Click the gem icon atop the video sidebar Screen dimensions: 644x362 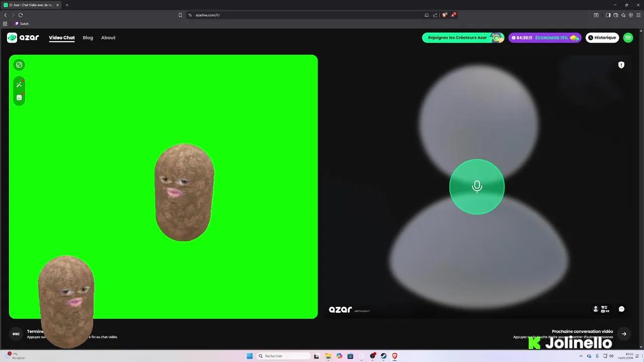(19, 64)
